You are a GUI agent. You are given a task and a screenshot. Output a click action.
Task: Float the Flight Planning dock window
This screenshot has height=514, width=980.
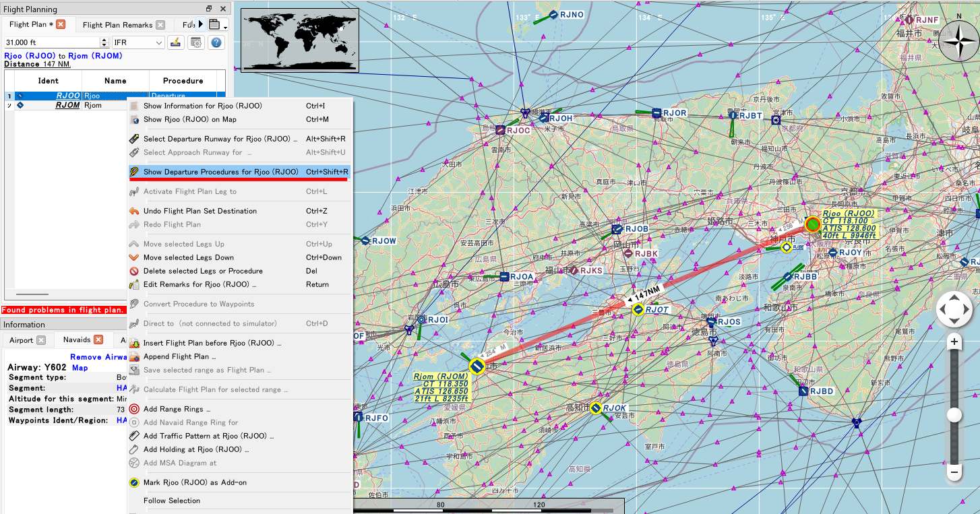click(x=209, y=9)
